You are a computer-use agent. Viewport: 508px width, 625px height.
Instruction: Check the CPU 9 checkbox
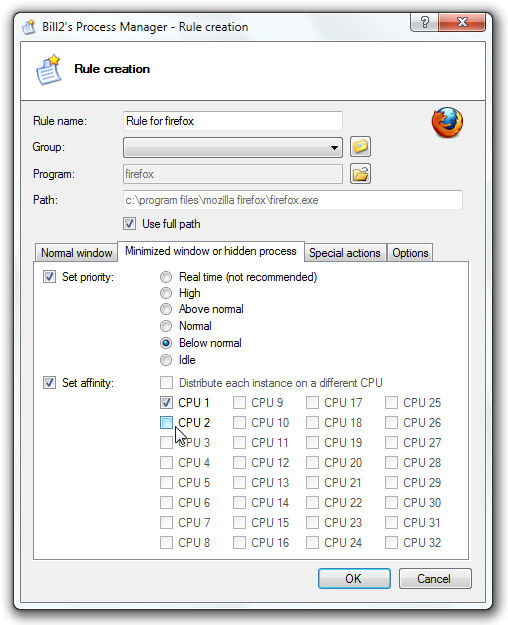coord(239,403)
